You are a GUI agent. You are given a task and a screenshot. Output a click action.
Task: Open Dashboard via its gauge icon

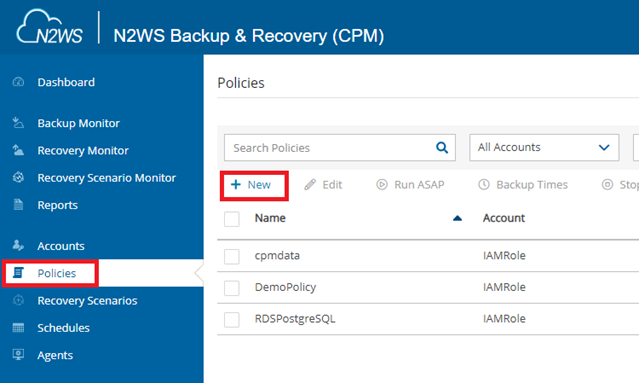click(18, 82)
